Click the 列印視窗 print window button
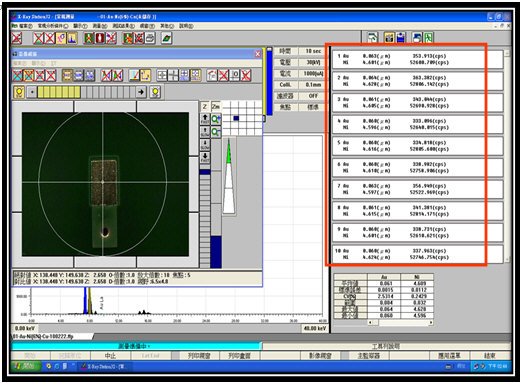The image size is (521, 383). [199, 356]
